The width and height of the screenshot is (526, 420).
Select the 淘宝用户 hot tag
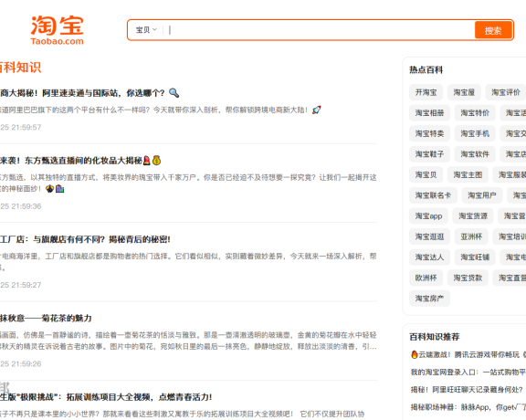click(482, 195)
